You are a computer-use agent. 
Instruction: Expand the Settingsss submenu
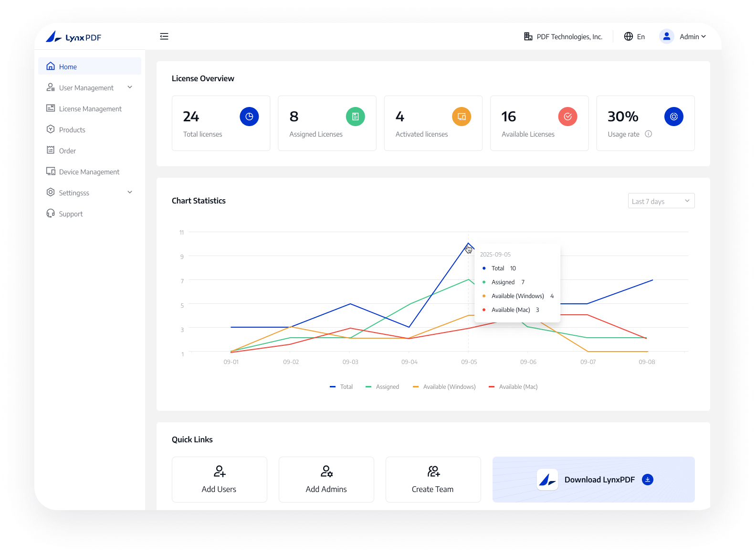point(130,192)
